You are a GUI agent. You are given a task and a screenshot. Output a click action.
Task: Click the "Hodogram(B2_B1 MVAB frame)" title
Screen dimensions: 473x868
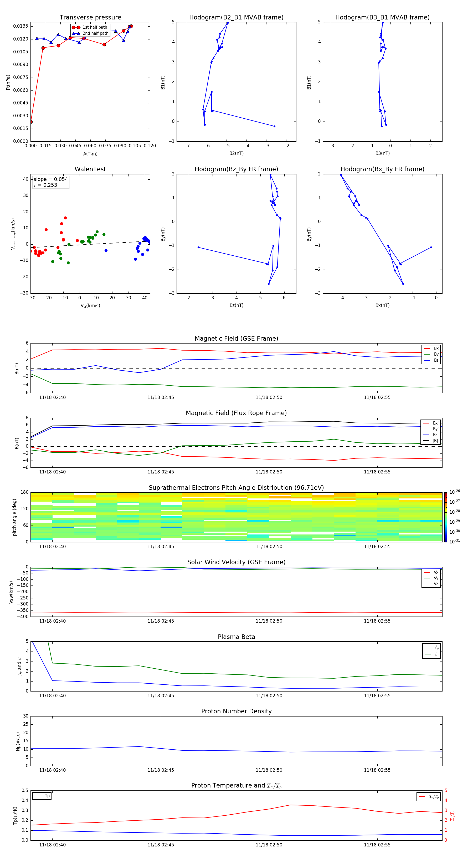(x=236, y=18)
